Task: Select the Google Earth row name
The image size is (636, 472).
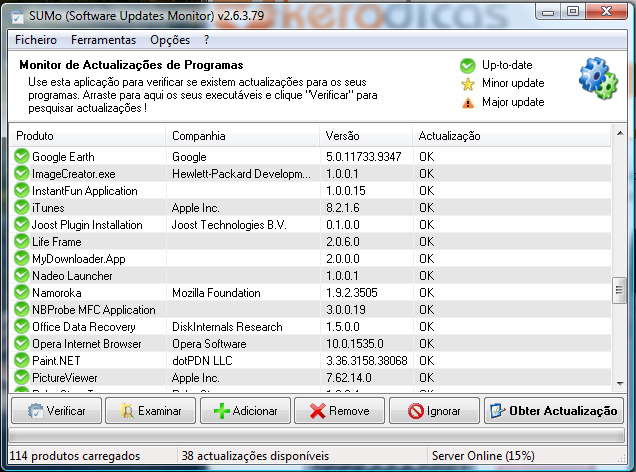Action: click(63, 157)
